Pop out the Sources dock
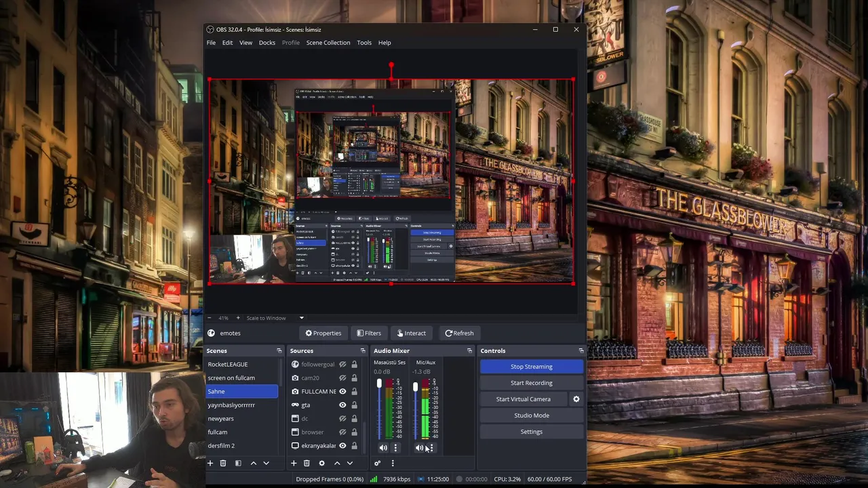868x488 pixels. 363,351
